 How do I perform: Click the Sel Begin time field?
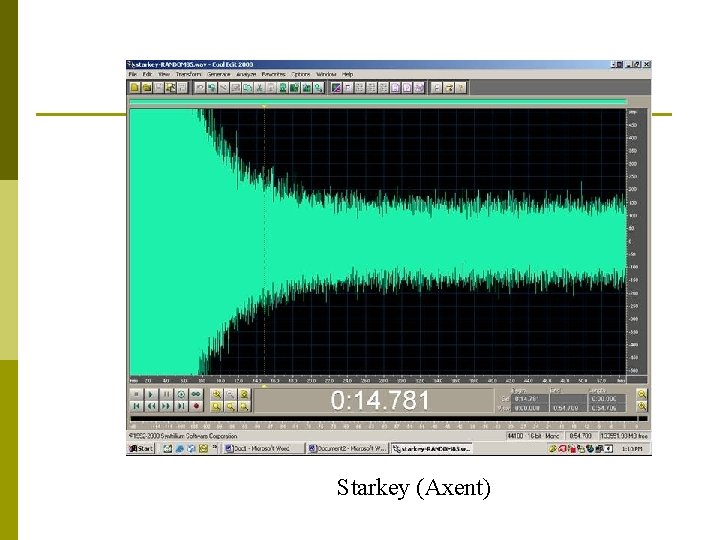tap(530, 399)
